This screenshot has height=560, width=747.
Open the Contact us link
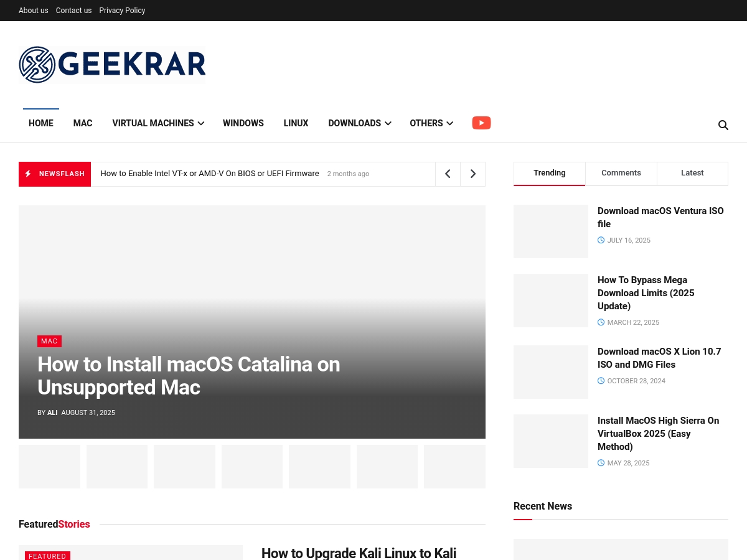pos(73,11)
